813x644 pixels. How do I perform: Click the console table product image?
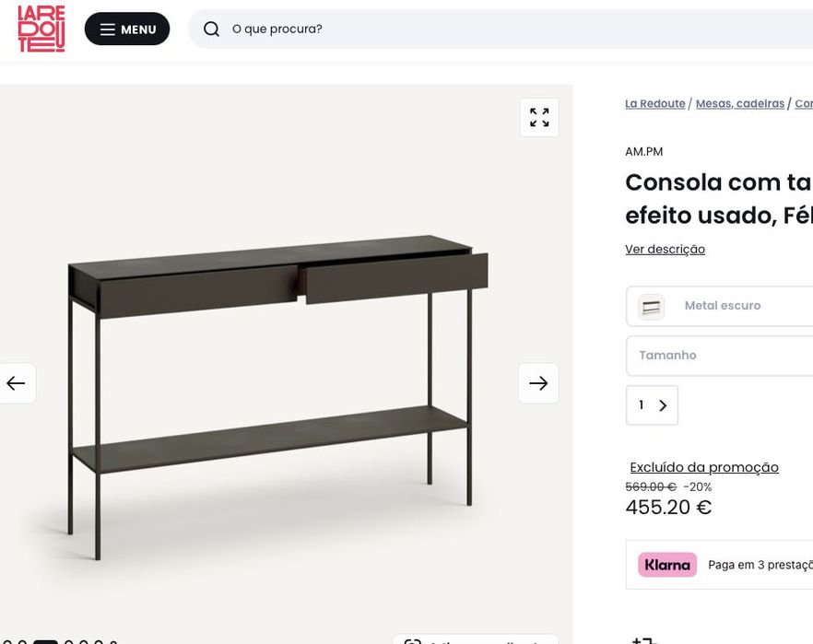(277, 387)
